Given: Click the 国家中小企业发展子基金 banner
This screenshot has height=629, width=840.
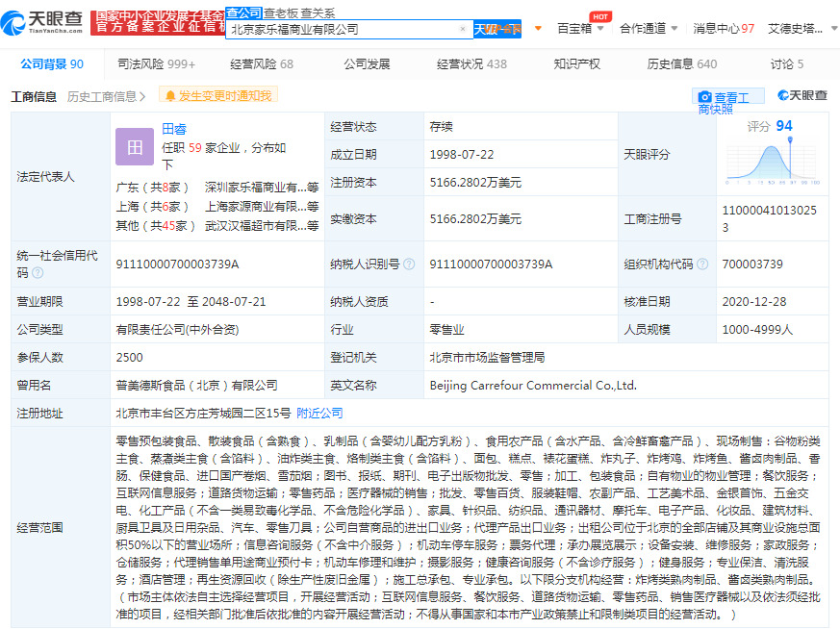Looking at the screenshot, I should [158, 22].
